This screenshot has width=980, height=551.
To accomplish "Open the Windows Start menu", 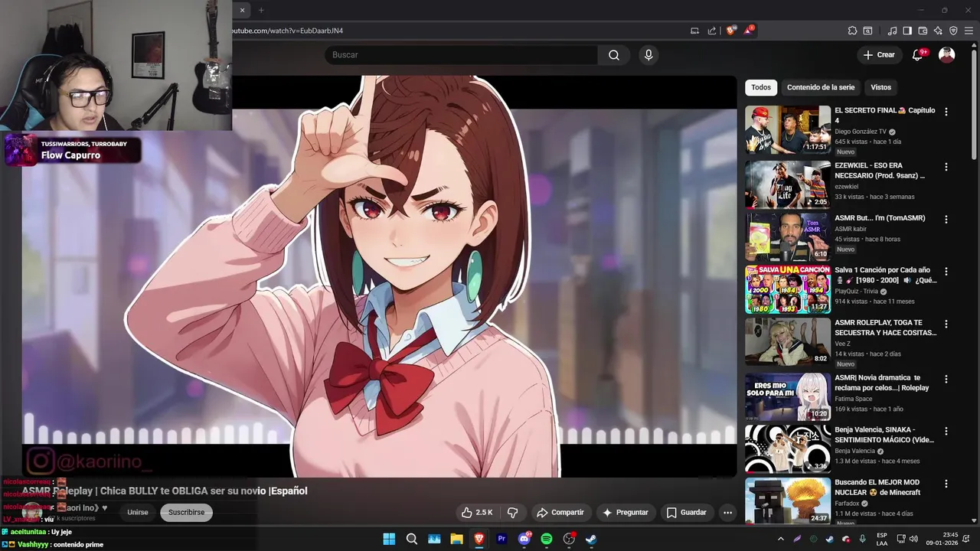I will (389, 539).
